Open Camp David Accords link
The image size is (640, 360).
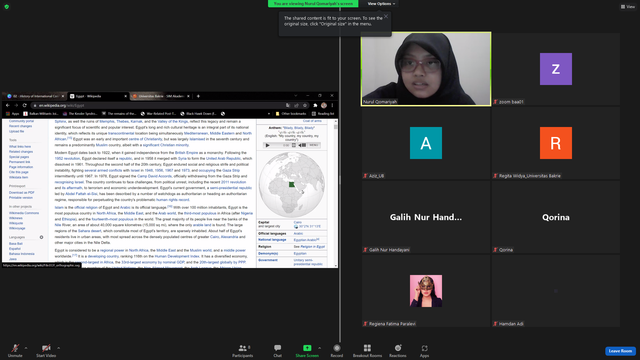point(155,176)
